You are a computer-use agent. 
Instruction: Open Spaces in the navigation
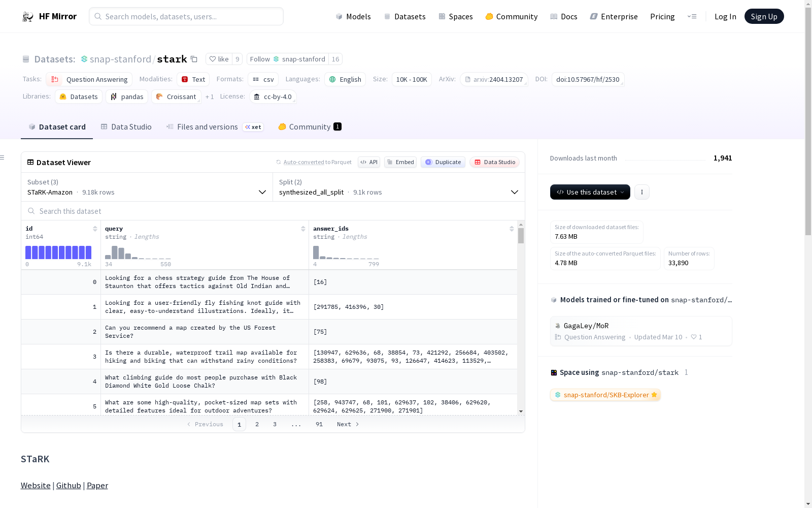(456, 16)
